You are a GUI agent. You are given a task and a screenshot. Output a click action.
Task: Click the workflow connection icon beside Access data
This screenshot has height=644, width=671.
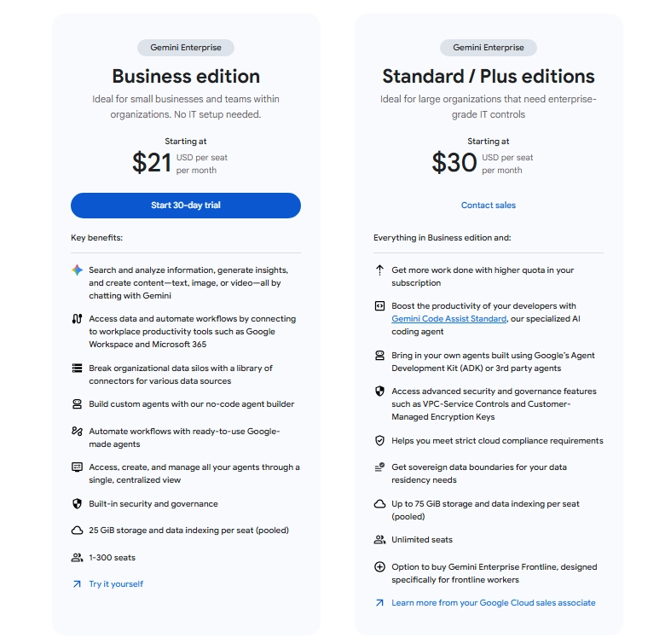click(x=77, y=319)
